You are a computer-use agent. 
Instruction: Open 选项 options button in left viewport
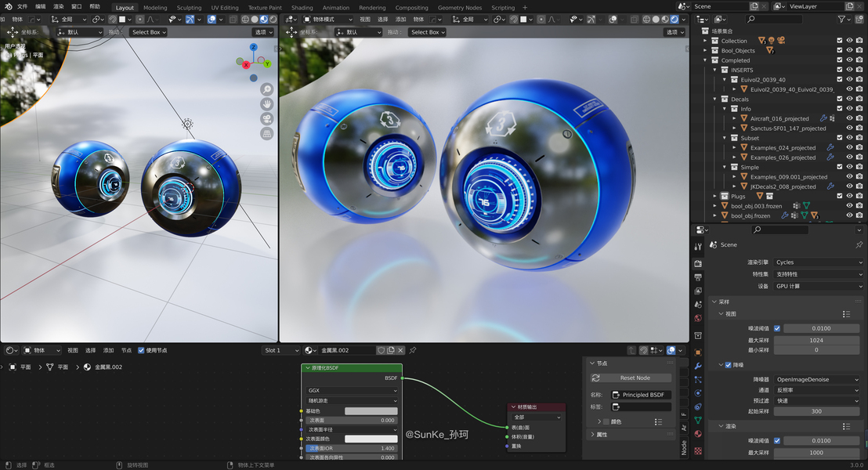click(263, 32)
